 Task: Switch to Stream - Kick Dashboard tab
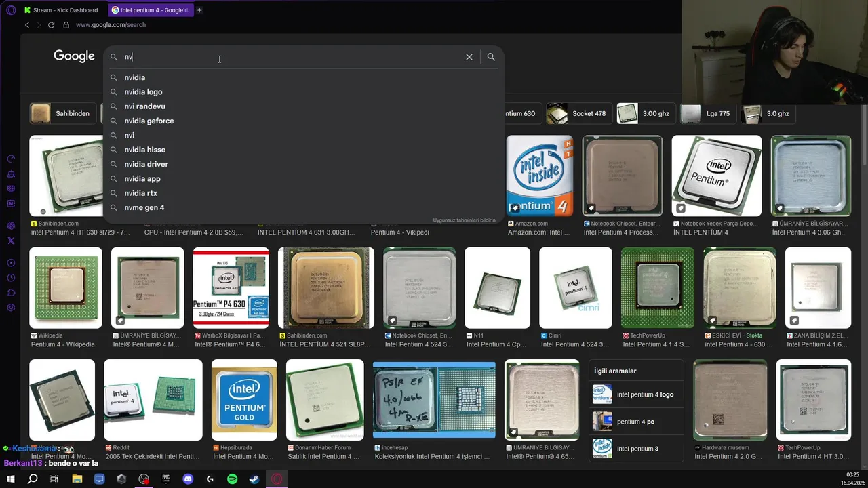[62, 10]
